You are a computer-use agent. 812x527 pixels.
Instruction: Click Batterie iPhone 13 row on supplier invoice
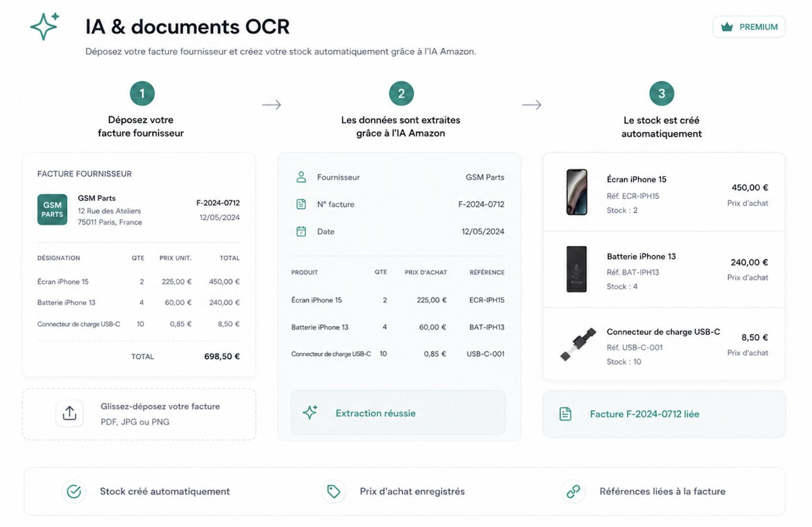pyautogui.click(x=139, y=303)
